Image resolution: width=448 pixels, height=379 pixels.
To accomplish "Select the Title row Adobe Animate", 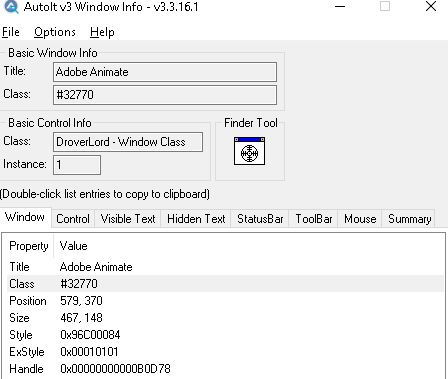I will point(225,267).
